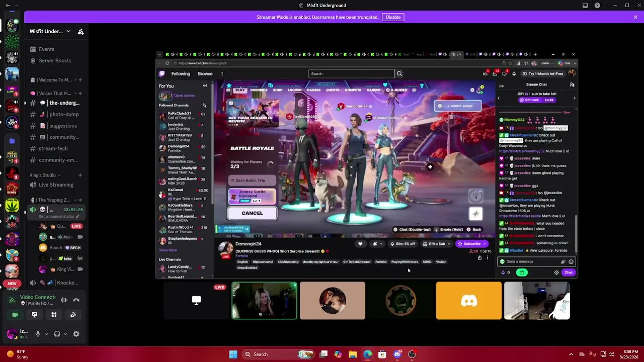Open the orange Discord-logo participant tile
The image size is (644, 362).
tap(469, 301)
